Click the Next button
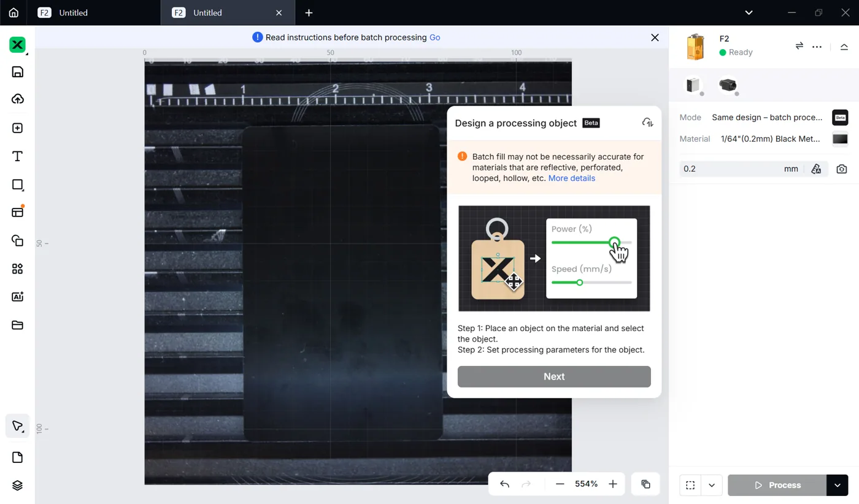Viewport: 859px width, 504px height. 554,376
